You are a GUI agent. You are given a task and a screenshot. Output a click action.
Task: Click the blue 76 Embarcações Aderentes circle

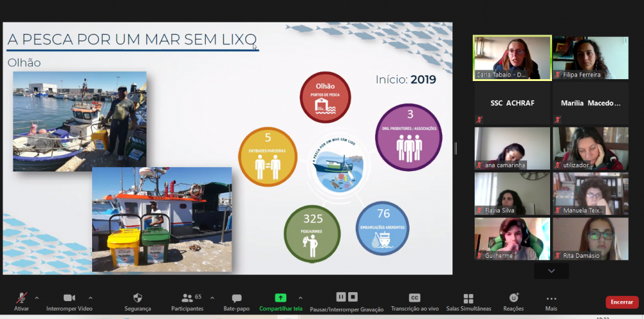point(383,228)
